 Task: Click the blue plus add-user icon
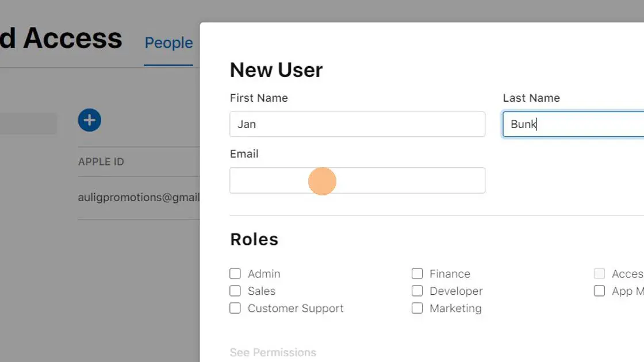point(89,120)
